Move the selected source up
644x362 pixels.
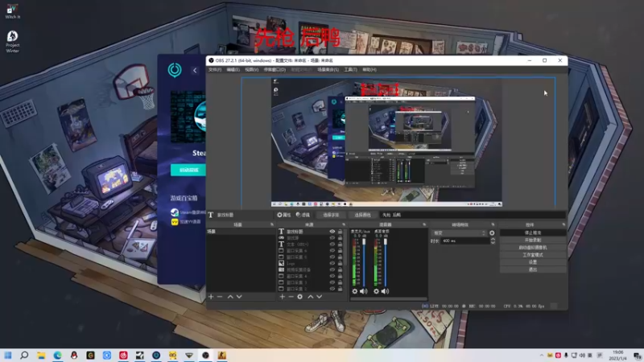tap(311, 296)
